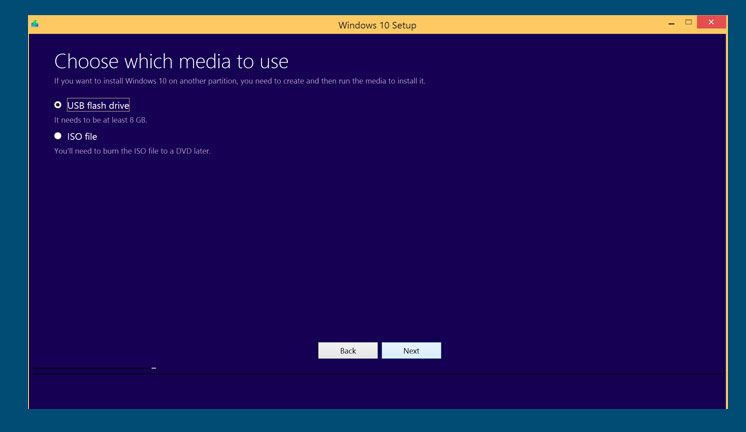Click 'Choose which media to use' heading

(x=171, y=61)
